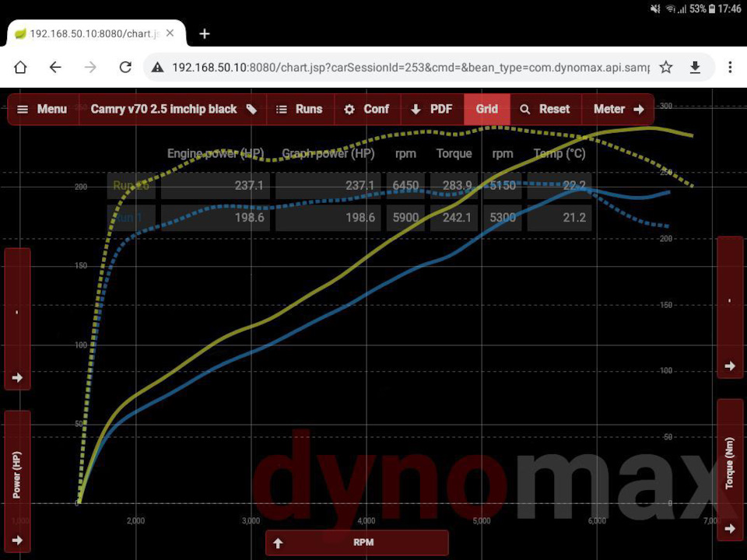Navigate forward in browser

[x=90, y=67]
